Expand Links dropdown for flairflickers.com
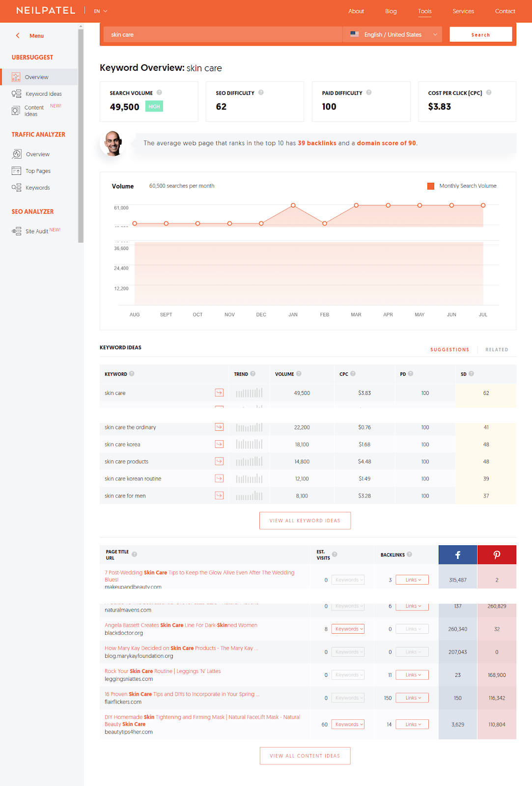 tap(412, 698)
